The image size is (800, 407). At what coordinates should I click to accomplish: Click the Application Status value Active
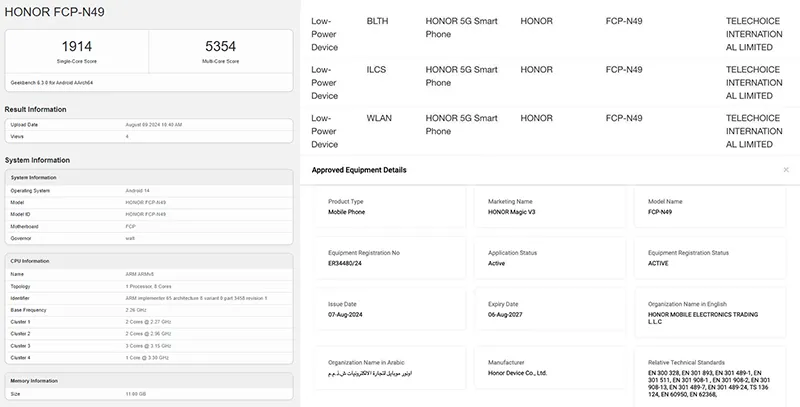coord(496,264)
